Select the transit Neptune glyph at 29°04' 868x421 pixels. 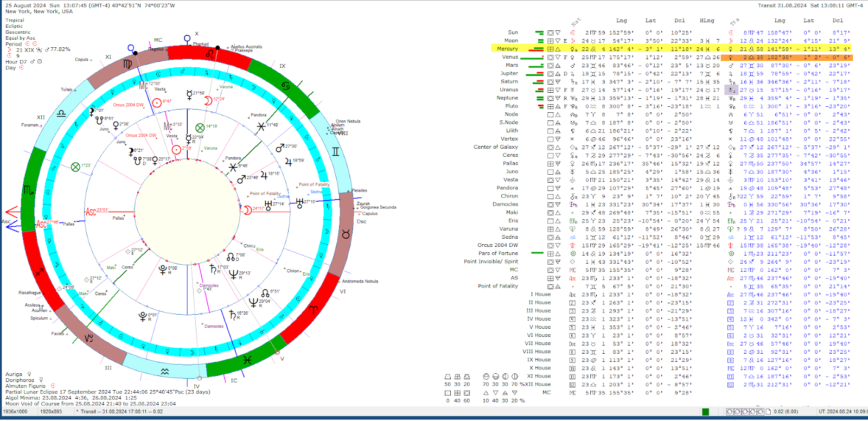point(253,302)
